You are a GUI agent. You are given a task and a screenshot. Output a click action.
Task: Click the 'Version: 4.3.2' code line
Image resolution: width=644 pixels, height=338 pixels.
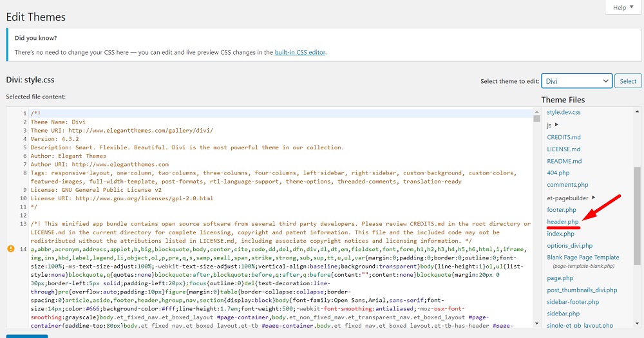[55, 139]
